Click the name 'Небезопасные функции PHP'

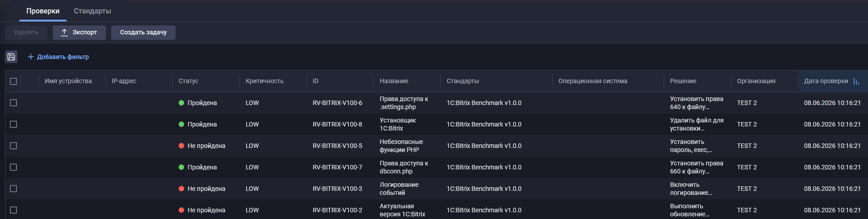pyautogui.click(x=401, y=146)
